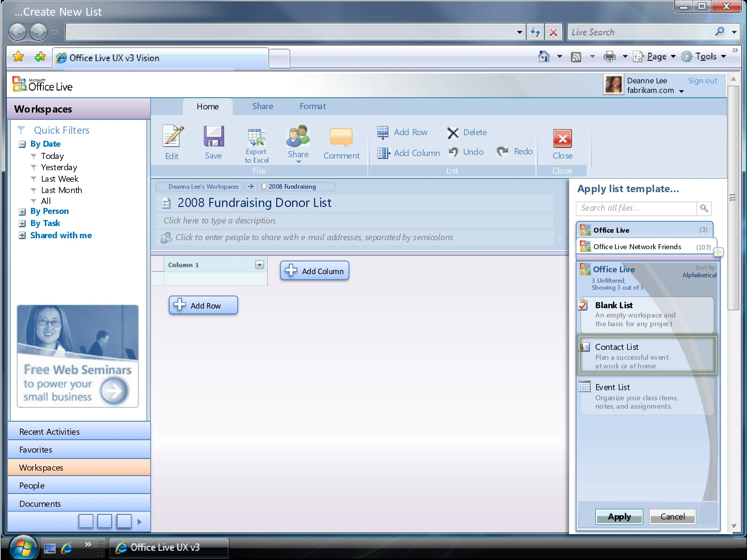
Task: Click Deanne Lee's profile picture
Action: tap(613, 85)
